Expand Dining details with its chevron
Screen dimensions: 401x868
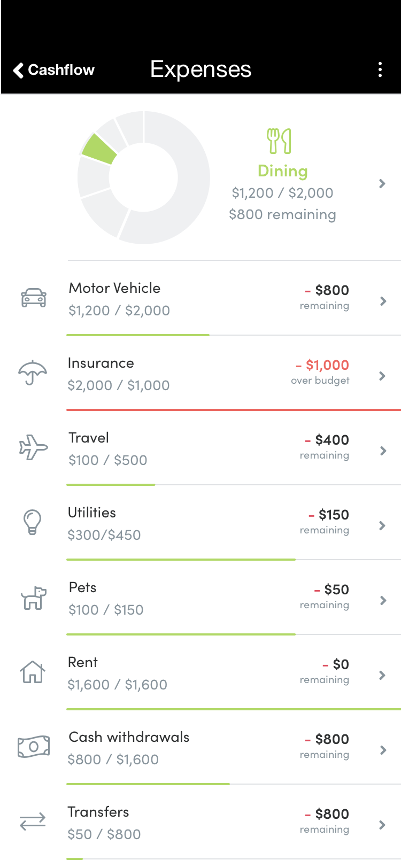coord(382,183)
